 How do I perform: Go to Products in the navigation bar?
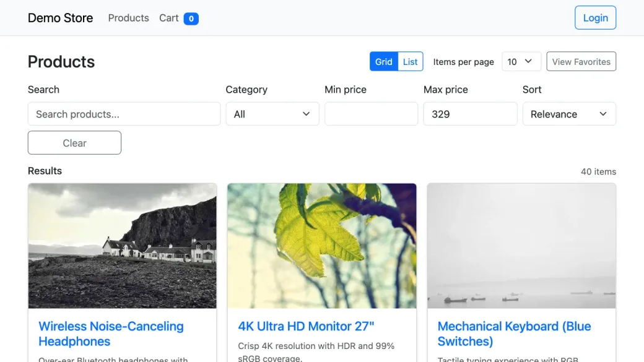(129, 18)
